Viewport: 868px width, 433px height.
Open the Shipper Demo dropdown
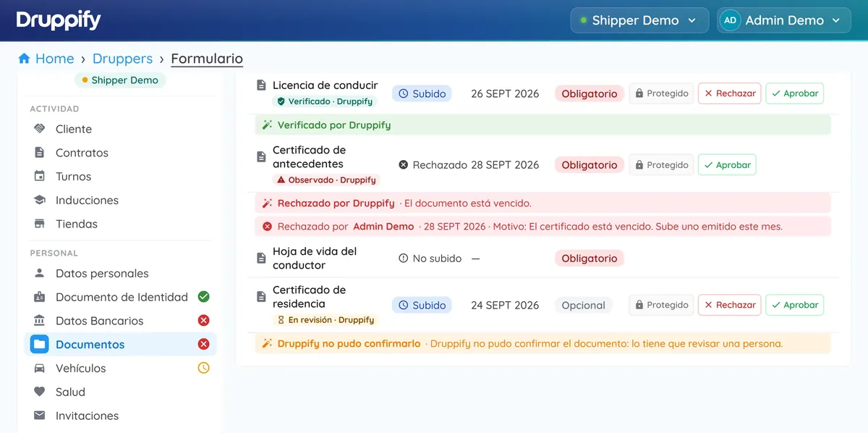tap(639, 20)
